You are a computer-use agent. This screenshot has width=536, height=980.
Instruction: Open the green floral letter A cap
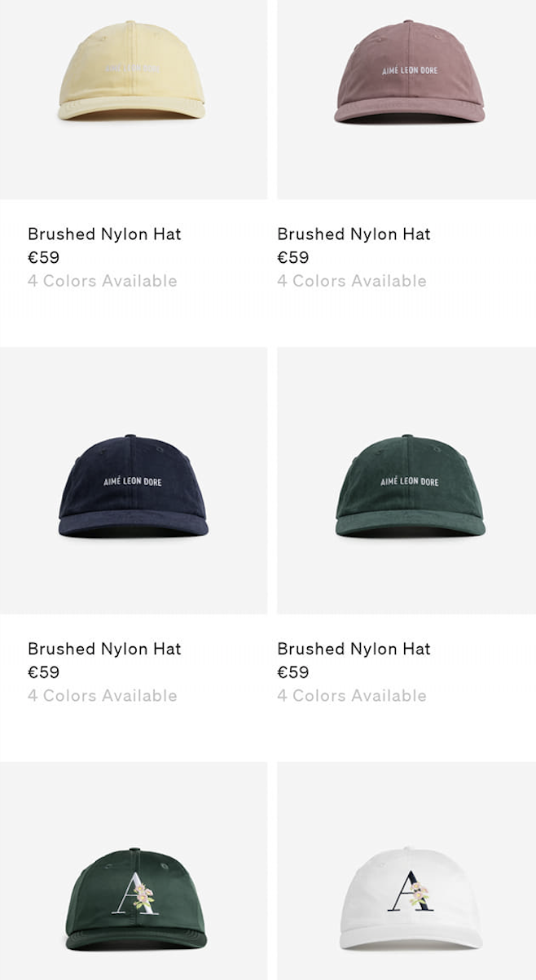coord(134,871)
